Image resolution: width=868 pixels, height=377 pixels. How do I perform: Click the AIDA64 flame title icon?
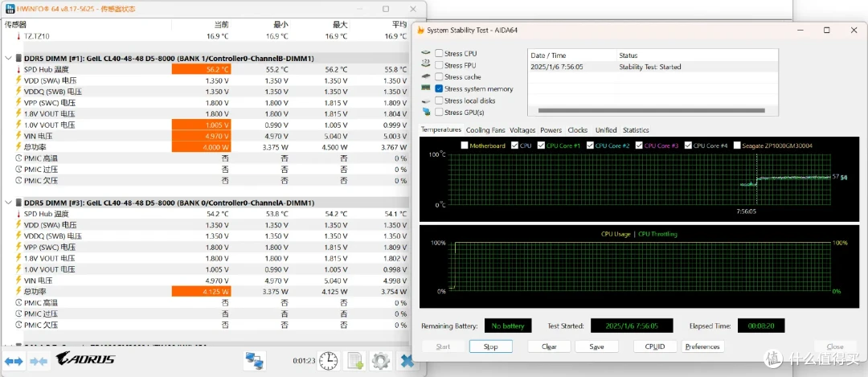click(420, 31)
